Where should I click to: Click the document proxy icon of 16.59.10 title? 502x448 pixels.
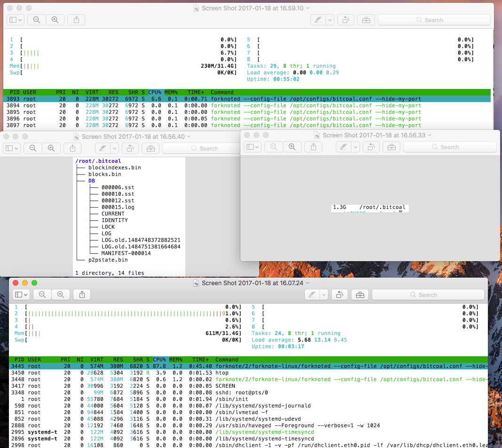tap(196, 8)
